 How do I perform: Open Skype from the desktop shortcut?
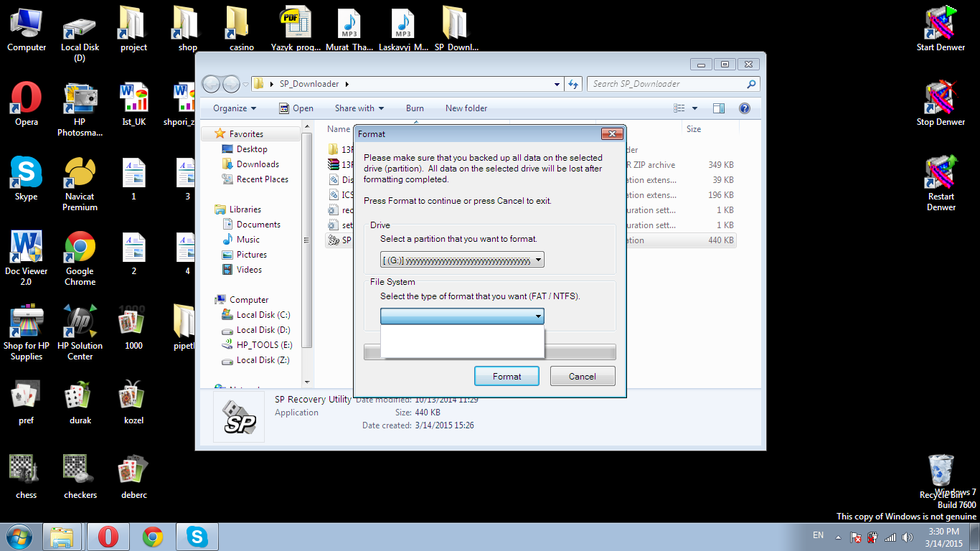coord(27,179)
